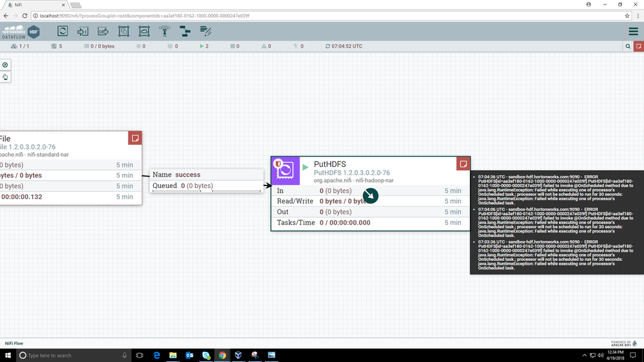Image resolution: width=644 pixels, height=362 pixels.
Task: Click the search magnifier icon
Action: click(x=628, y=46)
